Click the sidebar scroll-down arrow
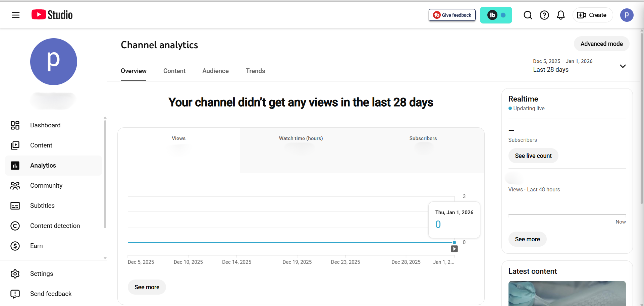The height and width of the screenshot is (306, 644). tap(105, 258)
